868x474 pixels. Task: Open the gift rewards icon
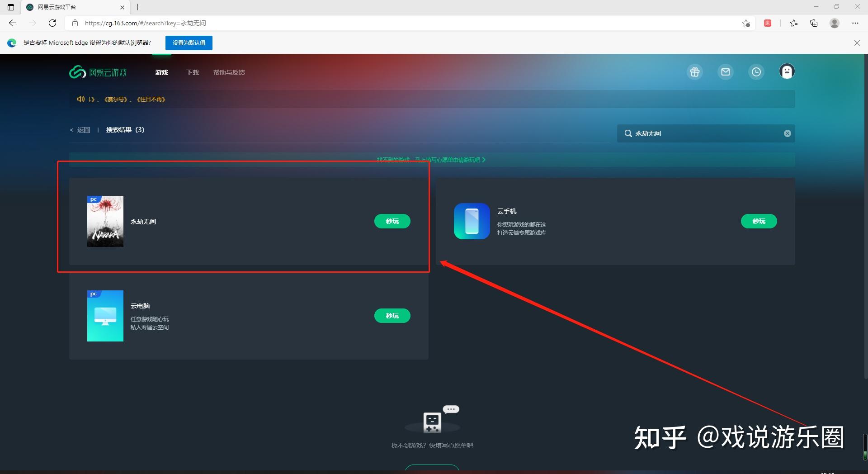tap(695, 72)
